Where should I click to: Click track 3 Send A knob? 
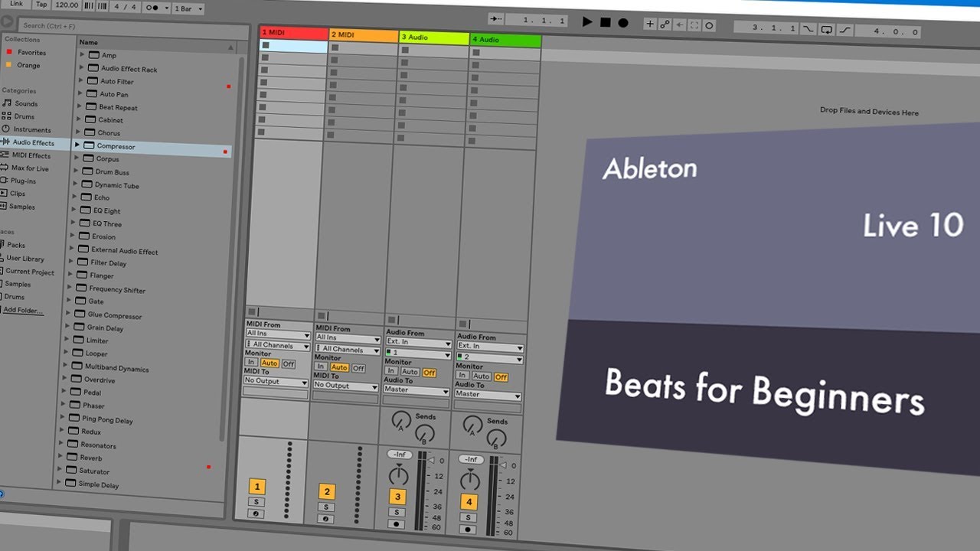click(400, 419)
